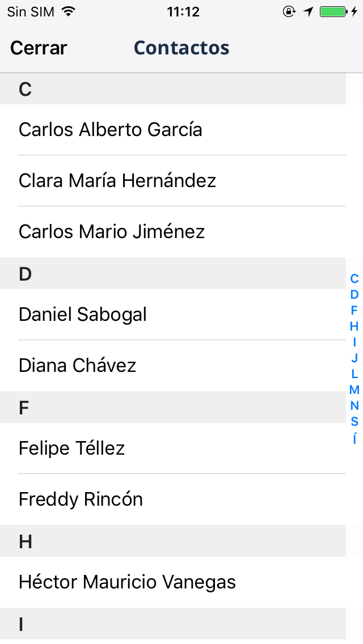Jump to section L using the index
Viewport: 363px width, 644px height.
point(354,374)
